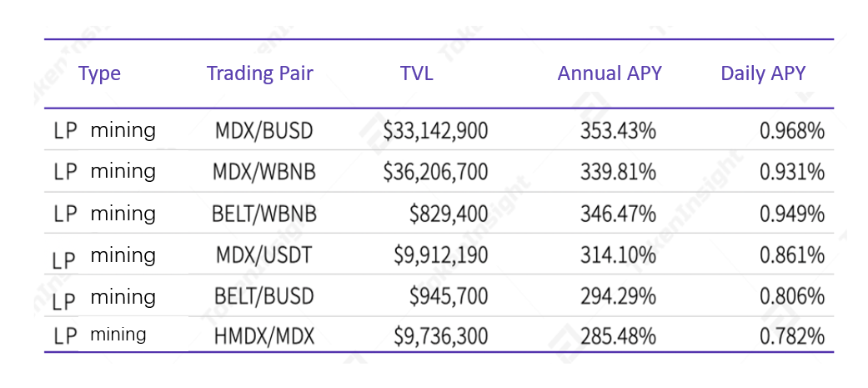
Task: Click LP mining in the HMDX/MDX row
Action: (x=100, y=335)
